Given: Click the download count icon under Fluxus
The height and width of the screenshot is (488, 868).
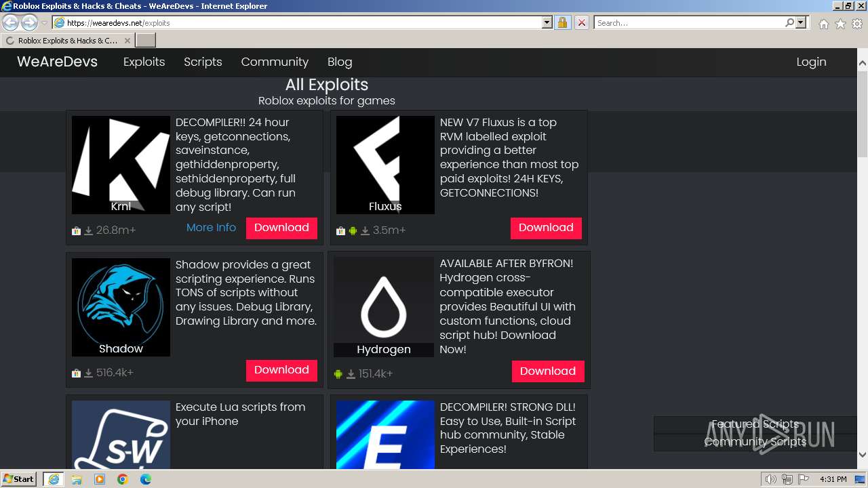Looking at the screenshot, I should pos(365,230).
